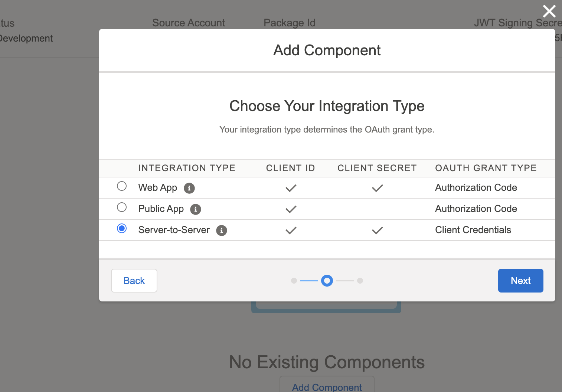Click the last step progress dot
The width and height of the screenshot is (562, 392).
point(360,281)
